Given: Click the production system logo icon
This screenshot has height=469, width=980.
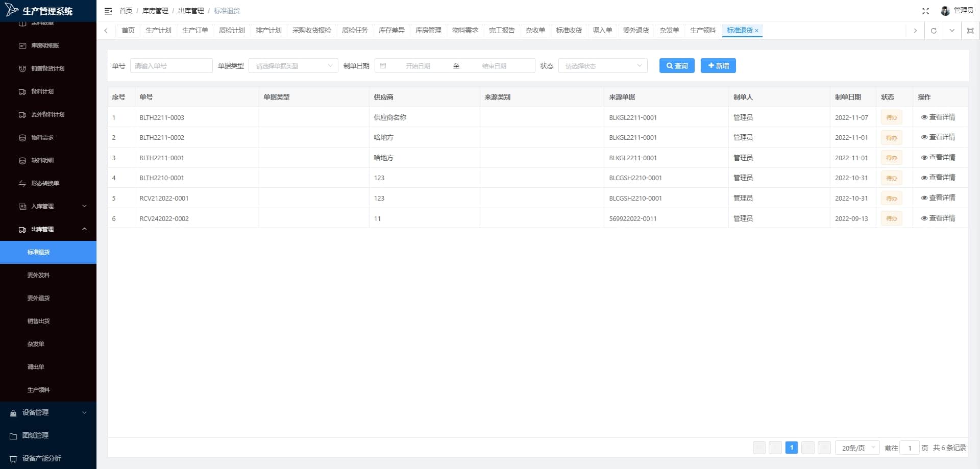Looking at the screenshot, I should 12,10.
